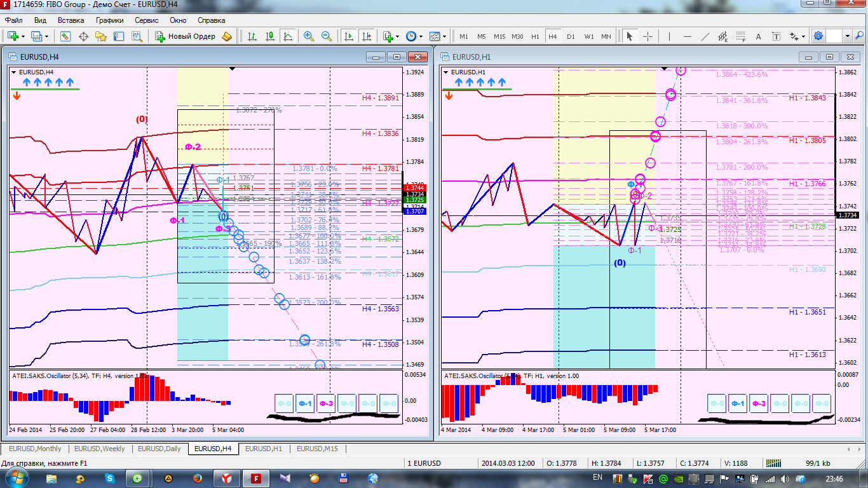The height and width of the screenshot is (488, 868).
Task: Zoom out of the chart
Action: tap(327, 36)
